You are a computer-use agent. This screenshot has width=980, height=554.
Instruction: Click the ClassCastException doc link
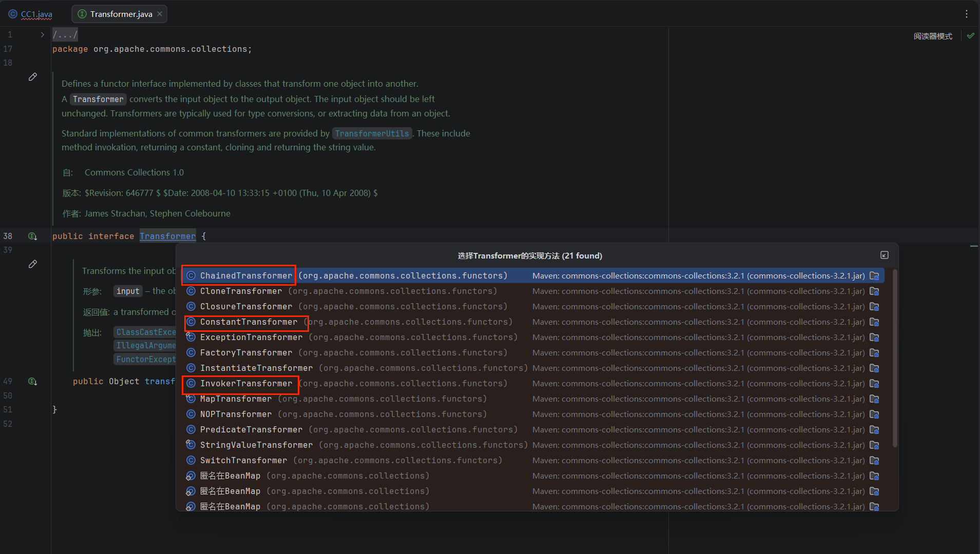click(x=146, y=332)
